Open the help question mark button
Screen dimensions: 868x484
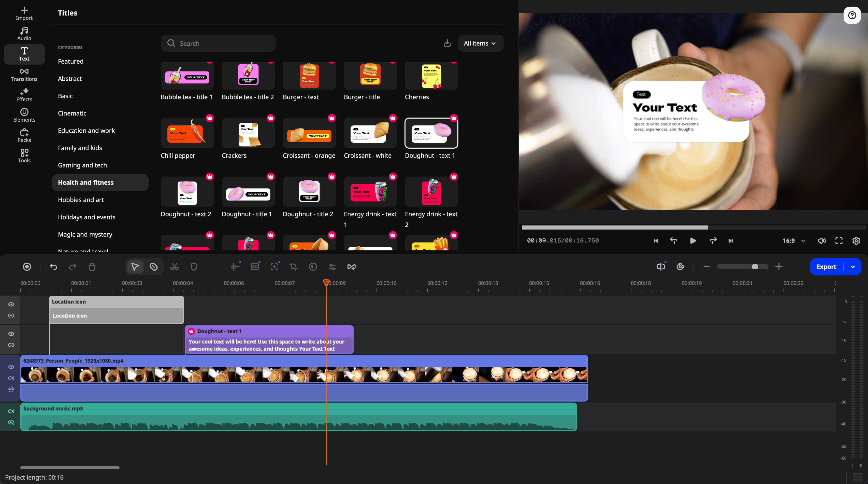tap(852, 15)
